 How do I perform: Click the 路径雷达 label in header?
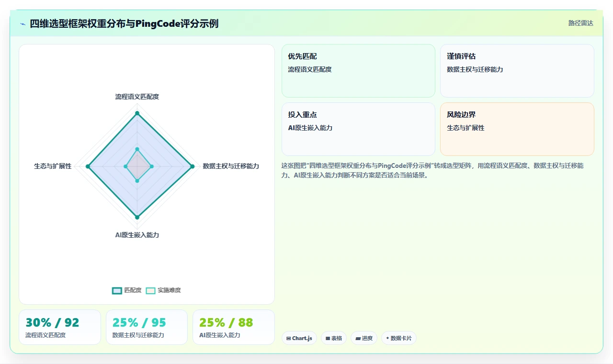(x=580, y=23)
